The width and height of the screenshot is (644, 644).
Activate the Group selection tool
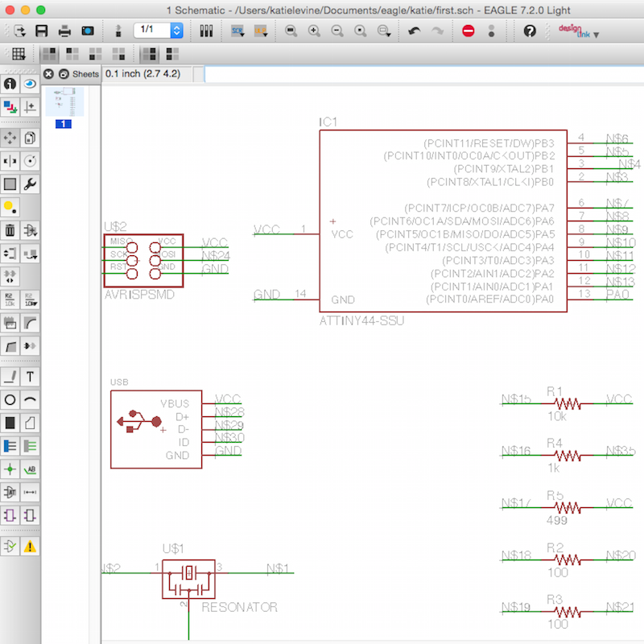(x=10, y=184)
